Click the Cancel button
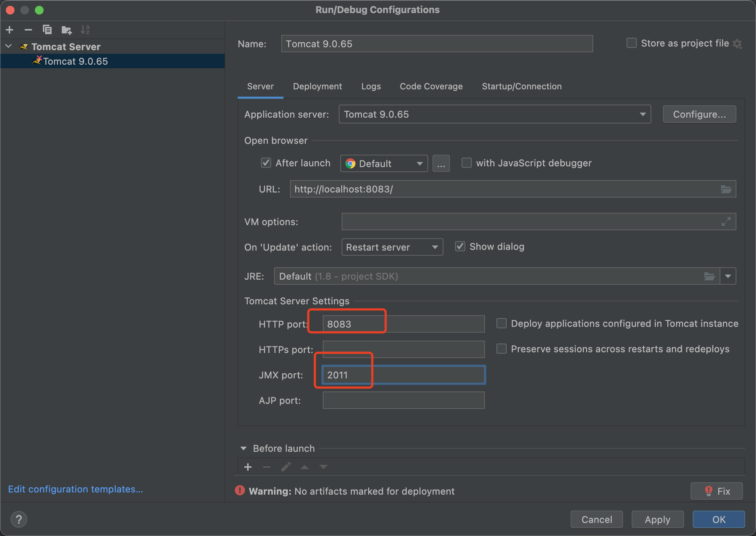Viewport: 756px width, 536px height. point(596,519)
